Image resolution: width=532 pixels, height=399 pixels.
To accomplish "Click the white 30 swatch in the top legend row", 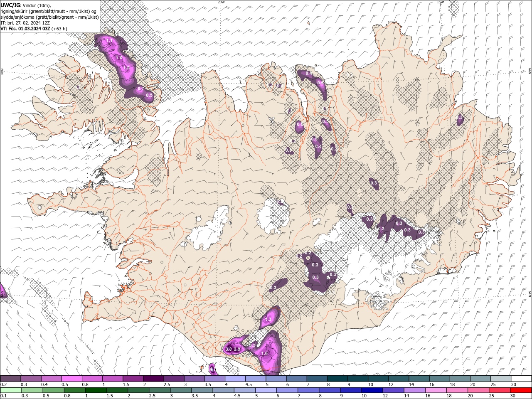I will coord(521,379).
